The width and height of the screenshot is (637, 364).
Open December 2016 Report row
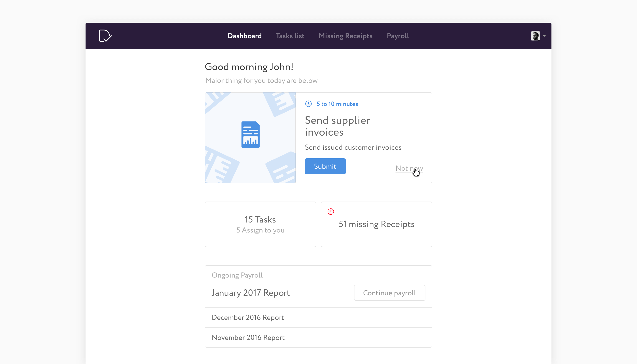[248, 318]
